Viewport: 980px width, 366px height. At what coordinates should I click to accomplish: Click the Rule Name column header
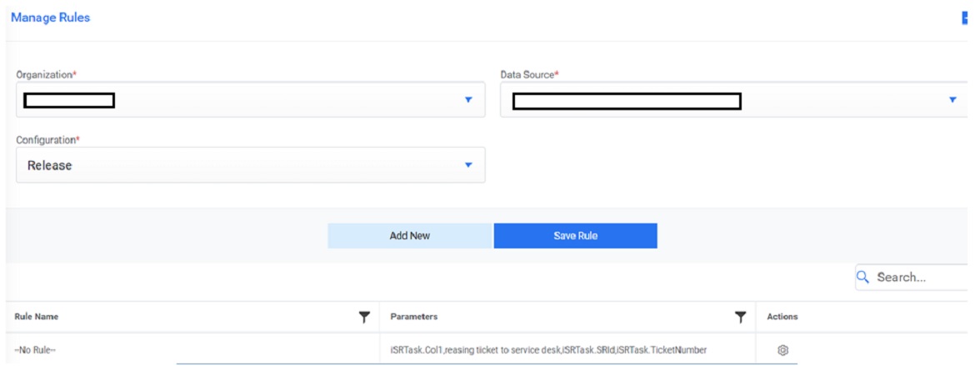(x=37, y=317)
